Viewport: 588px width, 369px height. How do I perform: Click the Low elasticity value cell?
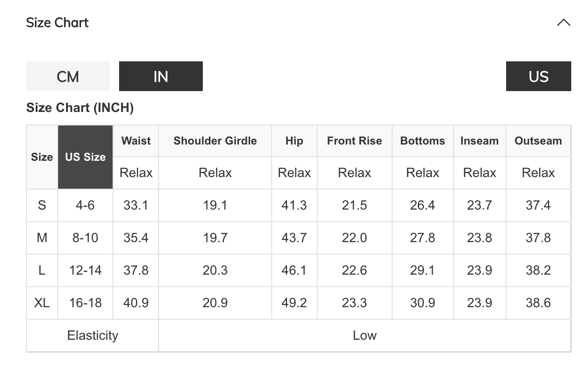(365, 335)
